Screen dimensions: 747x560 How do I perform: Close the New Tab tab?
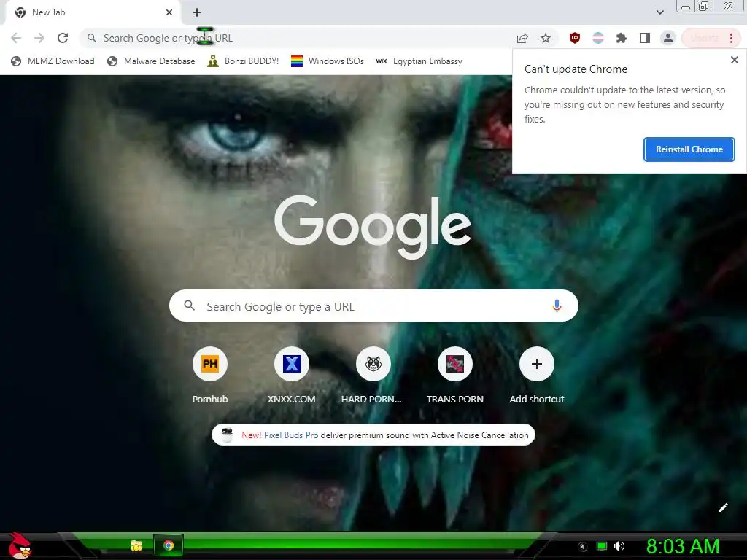point(169,12)
